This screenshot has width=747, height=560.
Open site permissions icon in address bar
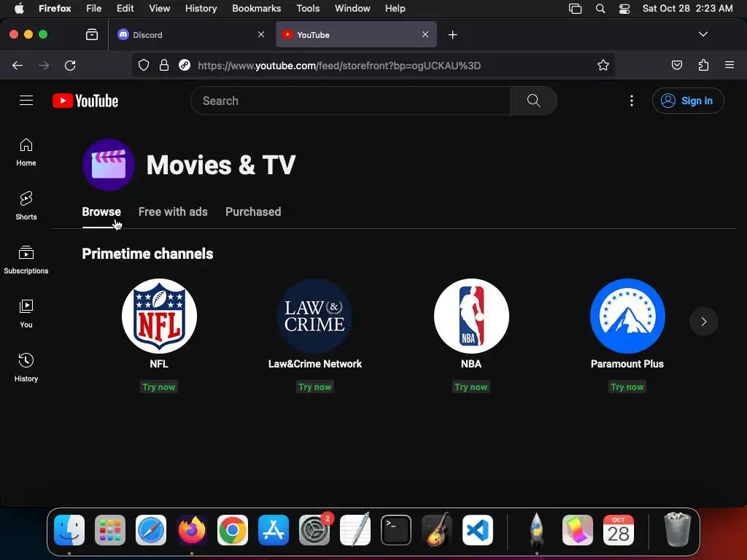185,65
